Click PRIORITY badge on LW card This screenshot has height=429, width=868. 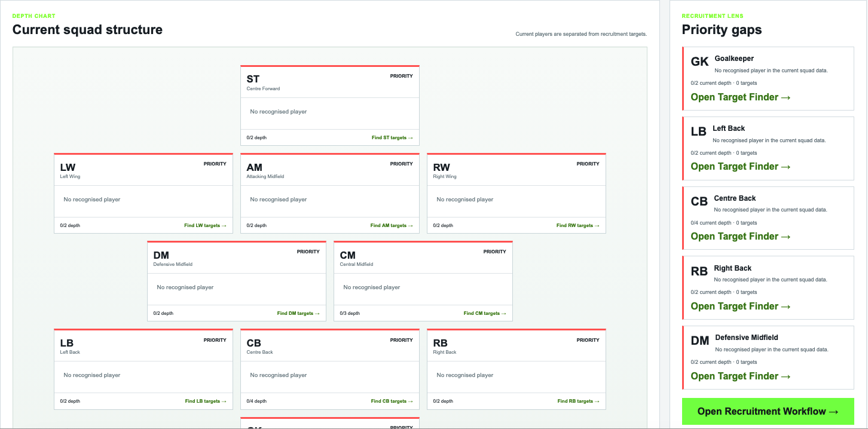point(215,164)
